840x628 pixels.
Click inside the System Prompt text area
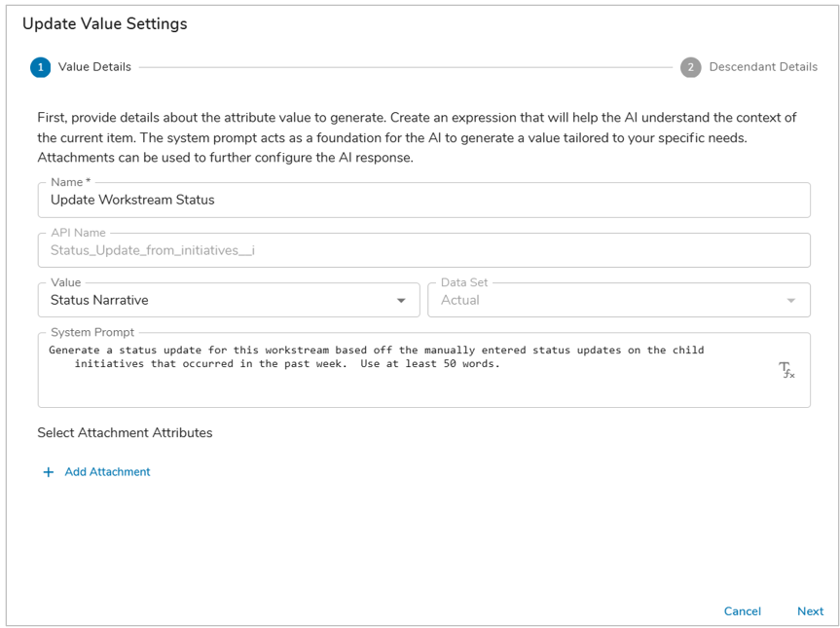pos(423,370)
